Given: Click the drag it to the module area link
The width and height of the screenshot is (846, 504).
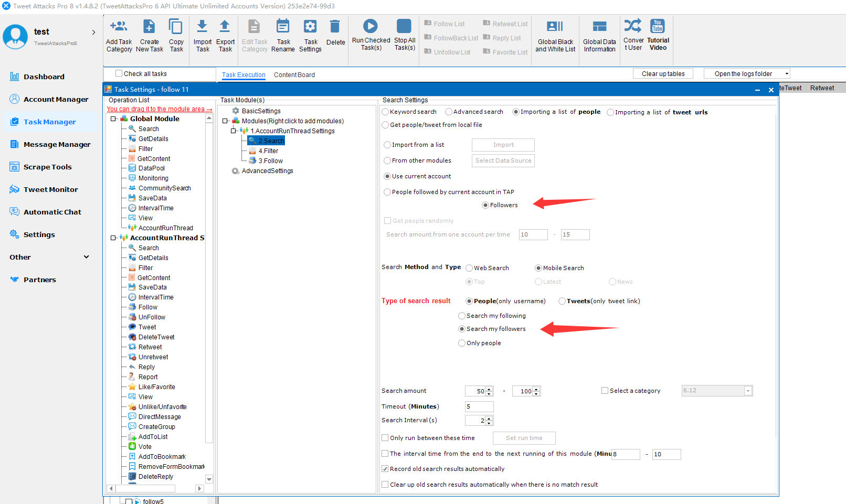Looking at the screenshot, I should 160,109.
